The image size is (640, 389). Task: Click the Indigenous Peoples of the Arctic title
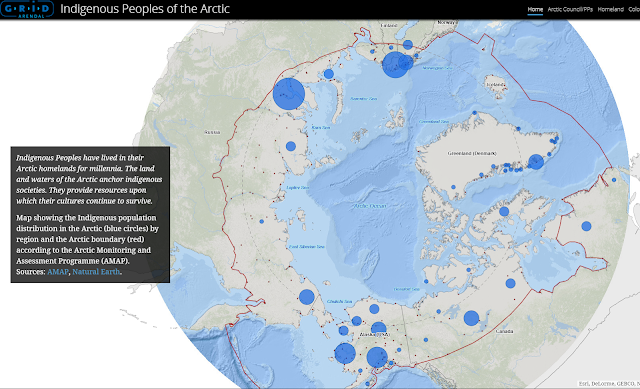pyautogui.click(x=145, y=9)
